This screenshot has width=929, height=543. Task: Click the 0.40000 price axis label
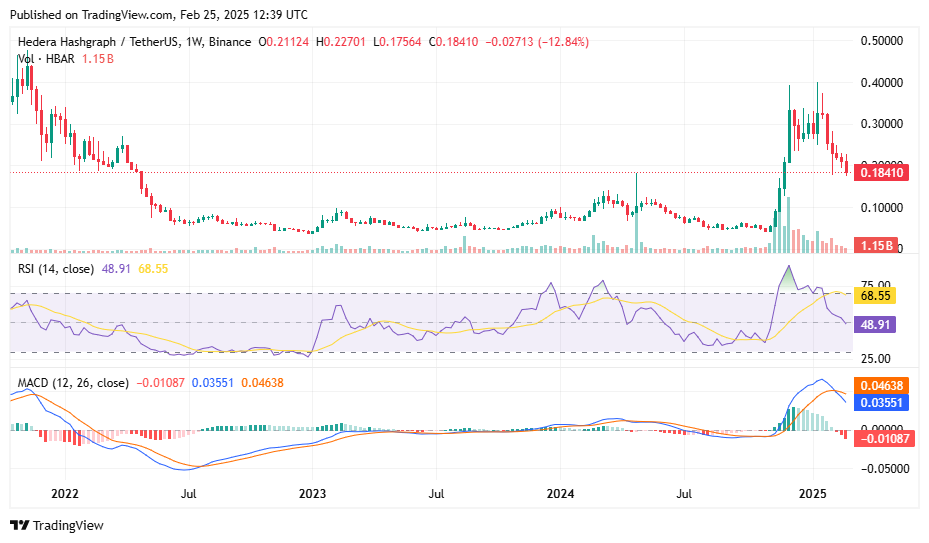pos(882,83)
